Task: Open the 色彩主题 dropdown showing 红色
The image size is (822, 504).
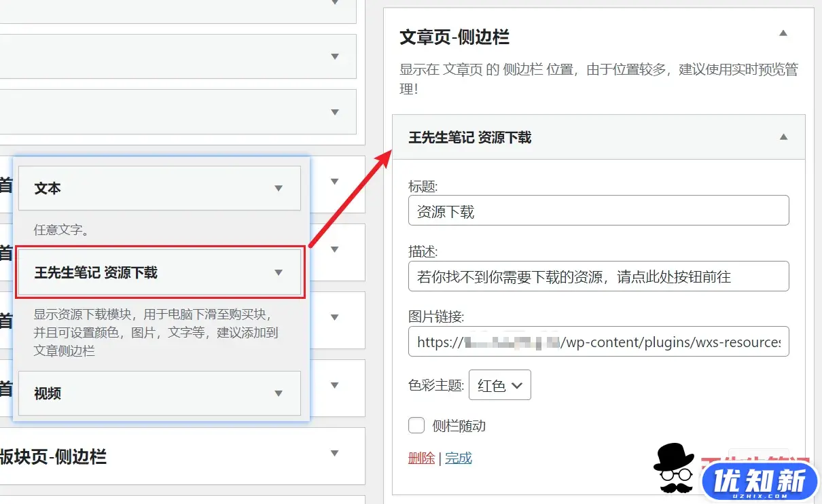Action: [x=500, y=384]
